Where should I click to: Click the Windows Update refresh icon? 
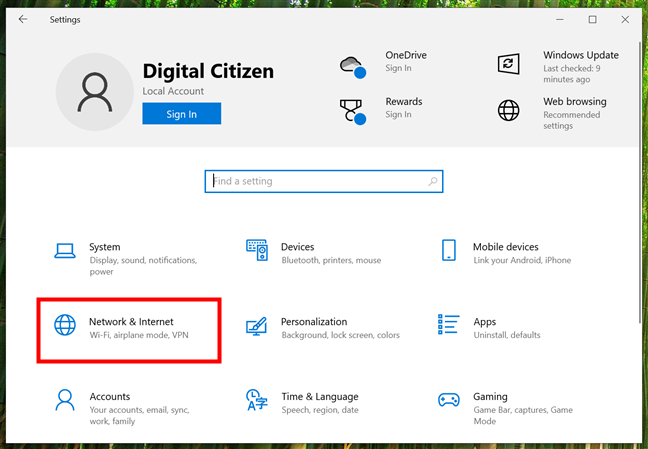pos(508,64)
